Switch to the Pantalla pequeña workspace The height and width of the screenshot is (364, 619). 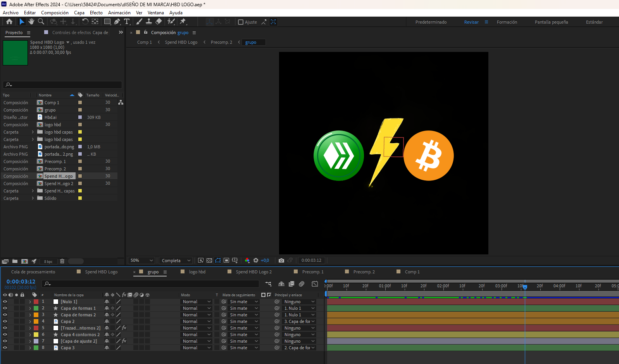coord(551,22)
